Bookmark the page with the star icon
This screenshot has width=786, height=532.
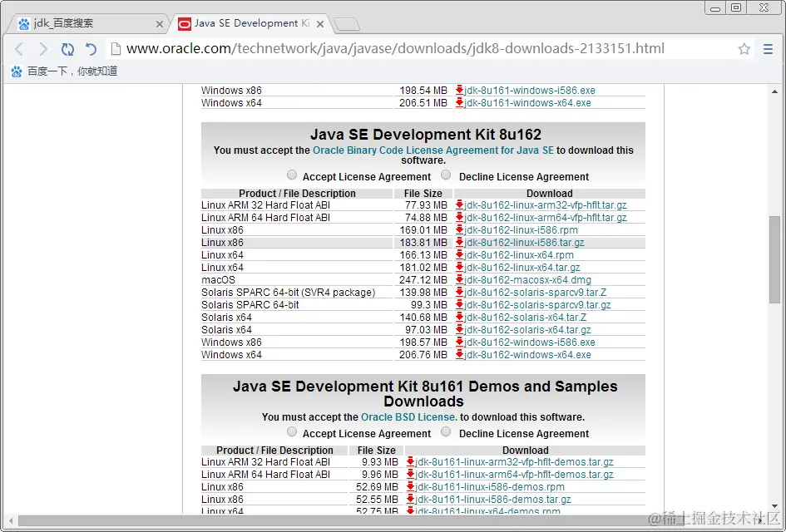744,48
